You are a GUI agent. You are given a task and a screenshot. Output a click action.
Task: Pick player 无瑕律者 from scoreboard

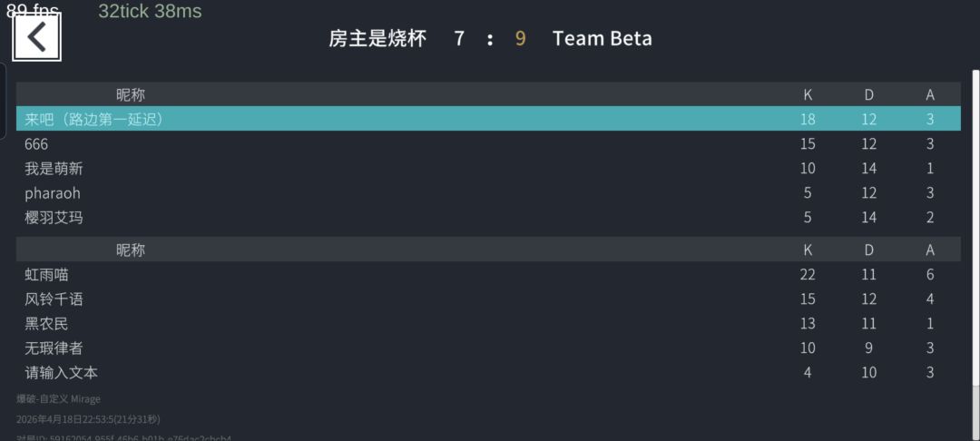tap(54, 348)
